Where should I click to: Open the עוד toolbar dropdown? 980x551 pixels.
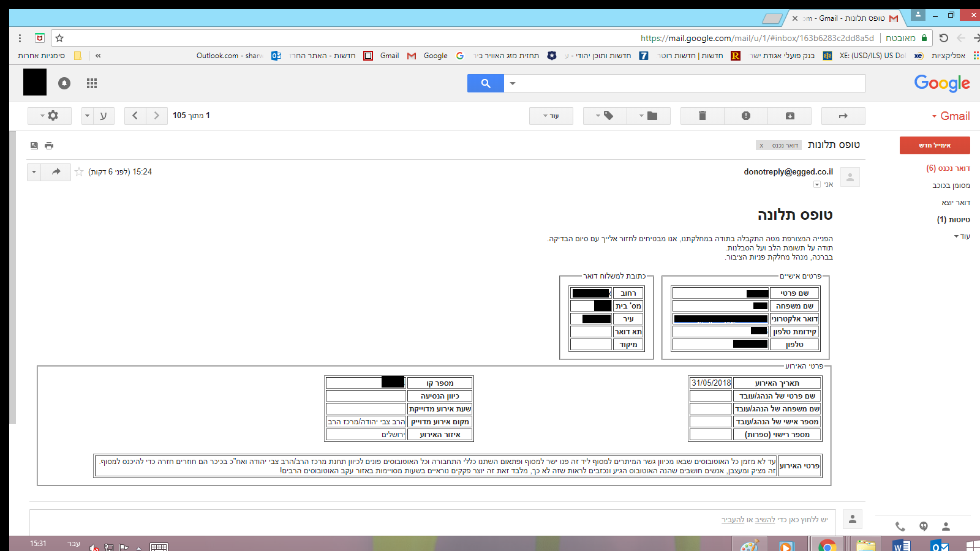tap(551, 116)
